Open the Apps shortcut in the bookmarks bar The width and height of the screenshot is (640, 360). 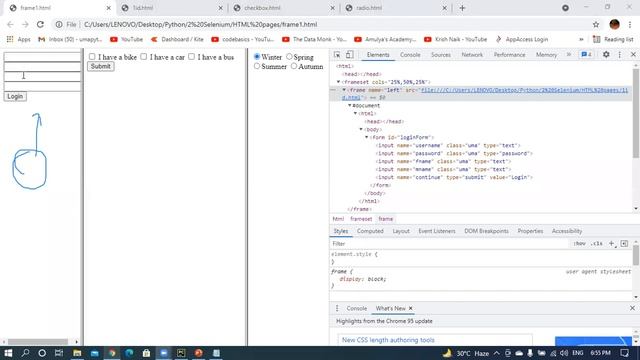[18, 39]
